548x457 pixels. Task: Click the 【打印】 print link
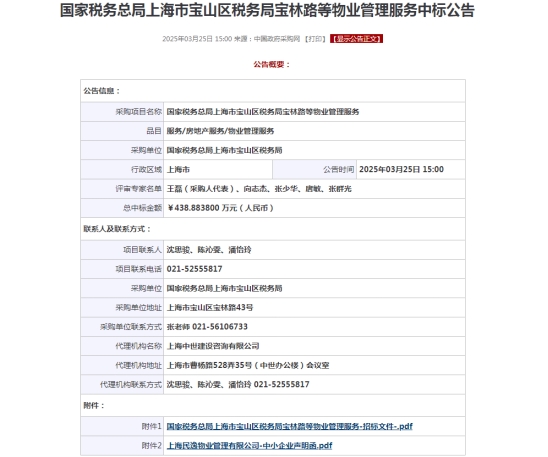[x=315, y=39]
